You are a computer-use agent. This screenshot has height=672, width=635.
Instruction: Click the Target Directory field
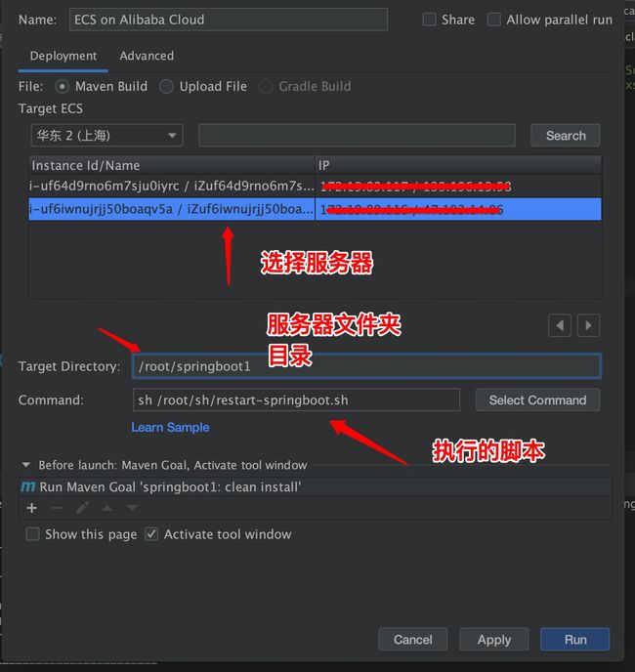[366, 366]
